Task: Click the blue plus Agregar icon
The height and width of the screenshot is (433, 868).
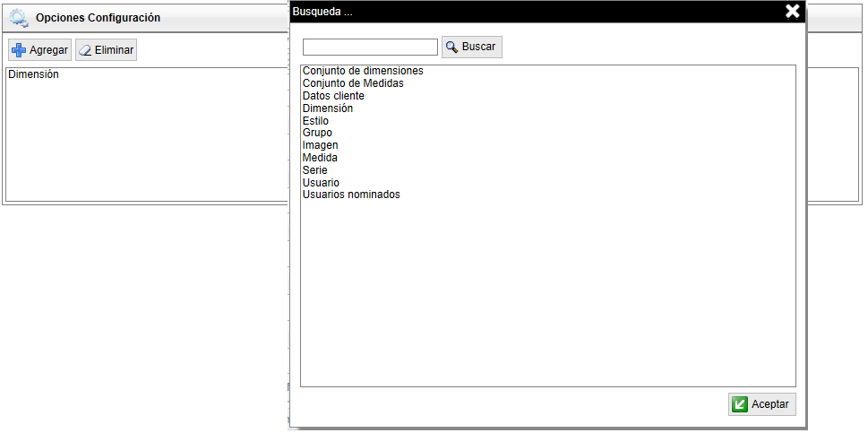Action: pyautogui.click(x=19, y=50)
